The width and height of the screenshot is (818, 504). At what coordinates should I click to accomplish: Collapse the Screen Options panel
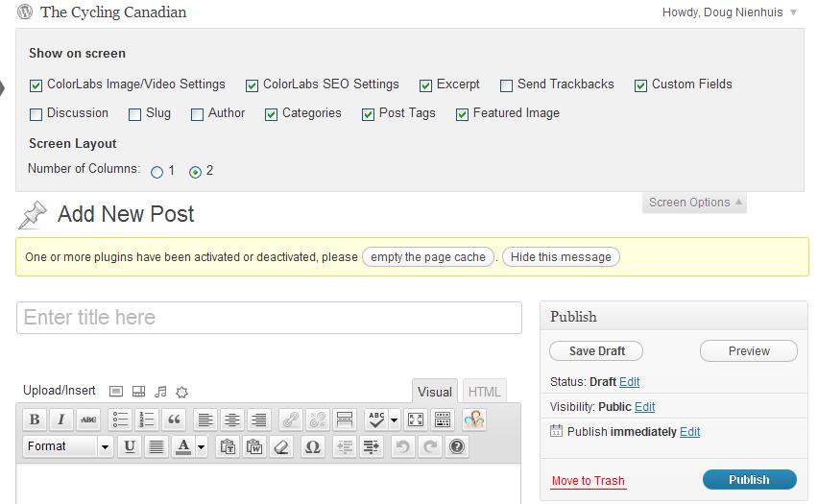point(695,203)
